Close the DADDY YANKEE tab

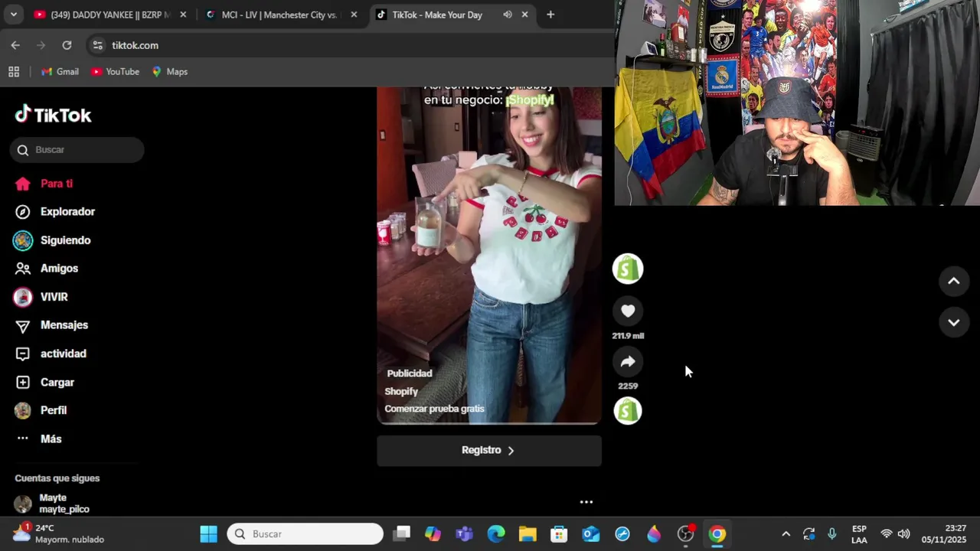[183, 15]
